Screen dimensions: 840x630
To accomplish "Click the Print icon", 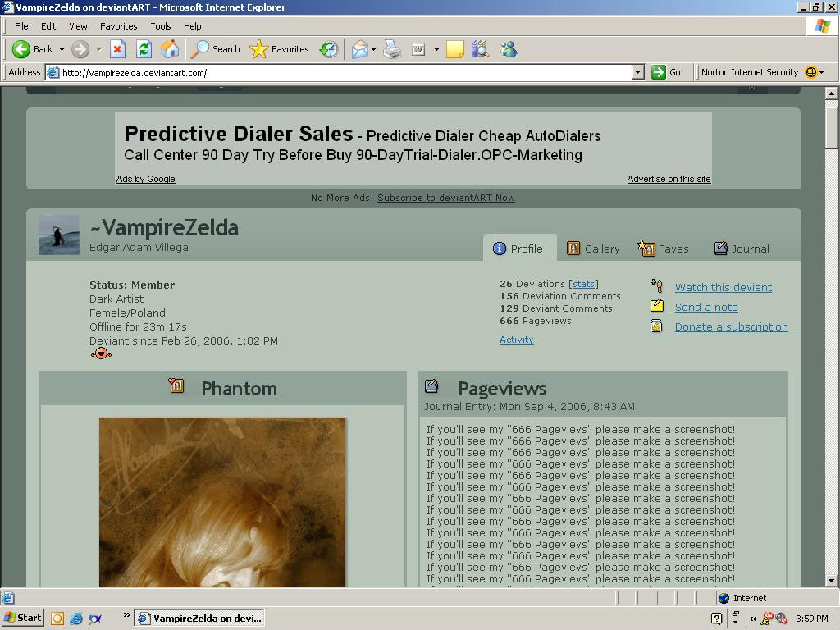I will (392, 49).
